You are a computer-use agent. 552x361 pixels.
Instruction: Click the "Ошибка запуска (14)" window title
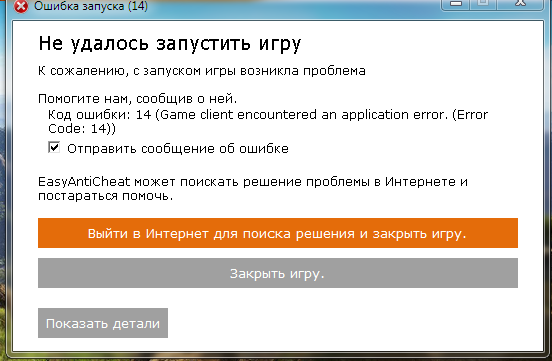pyautogui.click(x=91, y=6)
